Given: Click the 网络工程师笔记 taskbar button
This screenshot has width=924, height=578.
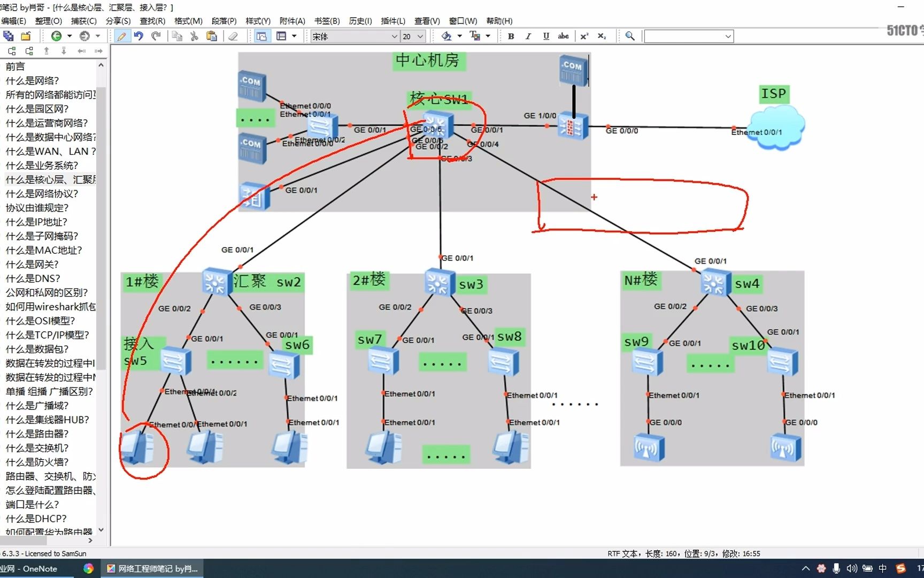Looking at the screenshot, I should click(152, 568).
